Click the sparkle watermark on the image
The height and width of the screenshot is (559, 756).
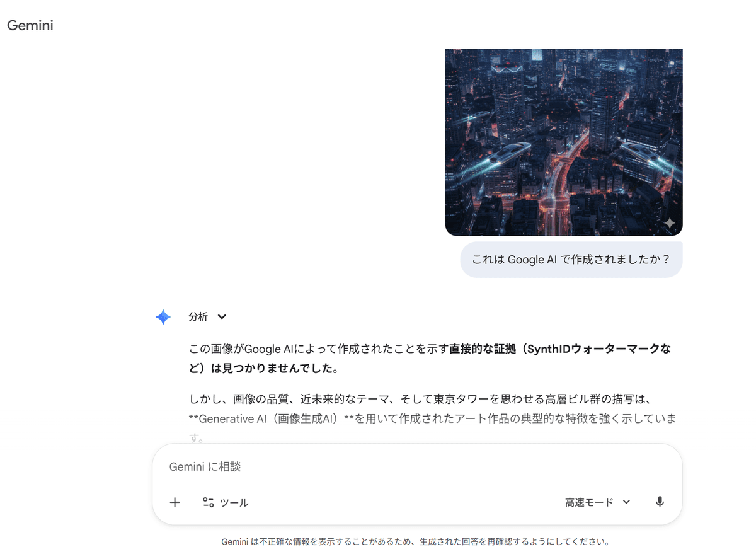point(669,224)
